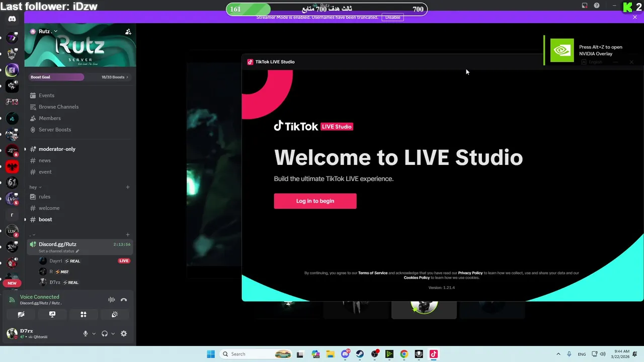
Task: Open the Privacy Policy link
Action: (x=470, y=273)
